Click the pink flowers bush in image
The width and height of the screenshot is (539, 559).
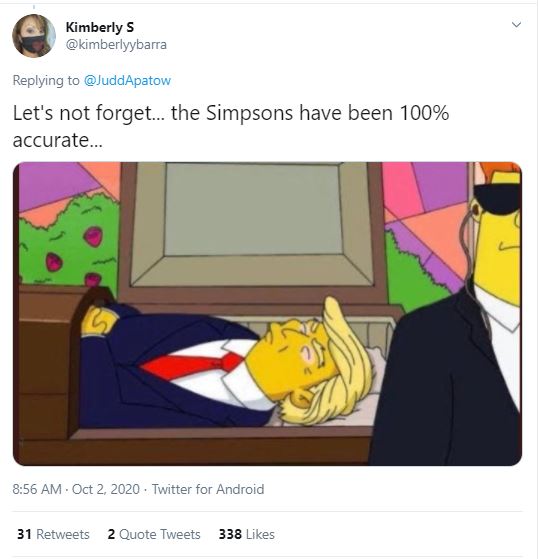[x=68, y=242]
